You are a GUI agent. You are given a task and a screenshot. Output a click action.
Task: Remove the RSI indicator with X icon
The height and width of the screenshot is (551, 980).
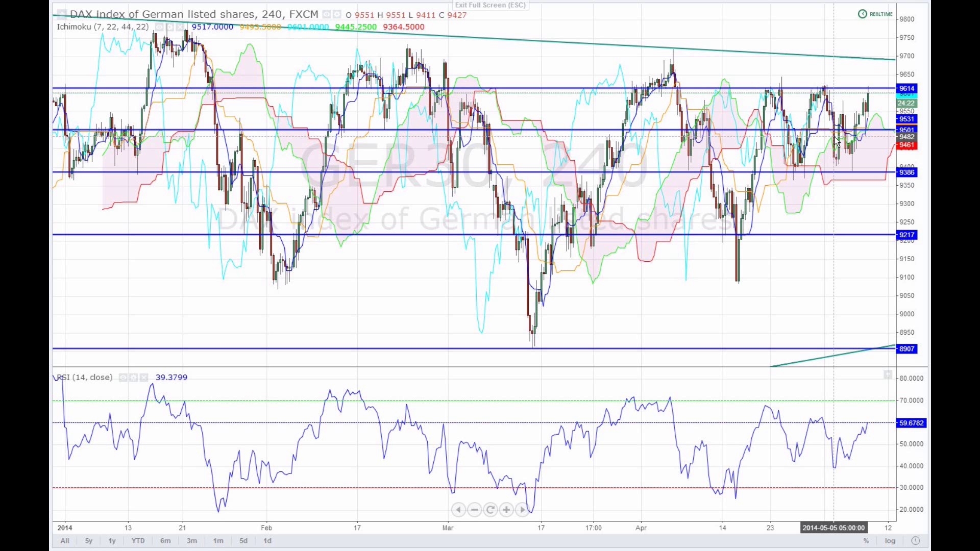144,378
